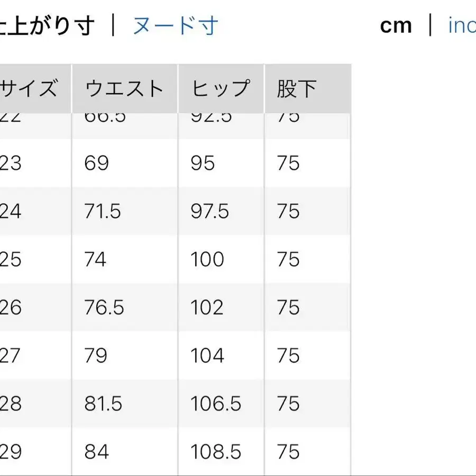This screenshot has height=476, width=476.
Task: Switch units to inch
Action: (463, 25)
